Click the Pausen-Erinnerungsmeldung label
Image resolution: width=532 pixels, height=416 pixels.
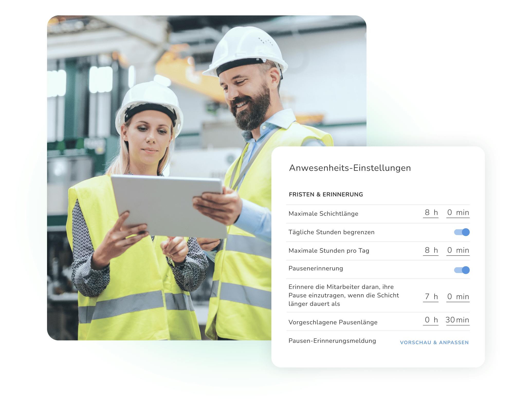coord(332,341)
